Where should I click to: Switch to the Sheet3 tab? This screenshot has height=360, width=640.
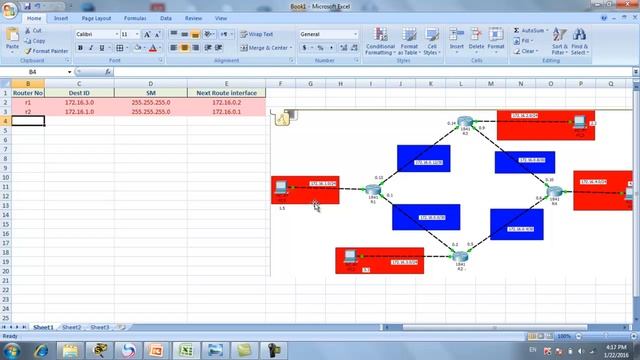tap(100, 327)
